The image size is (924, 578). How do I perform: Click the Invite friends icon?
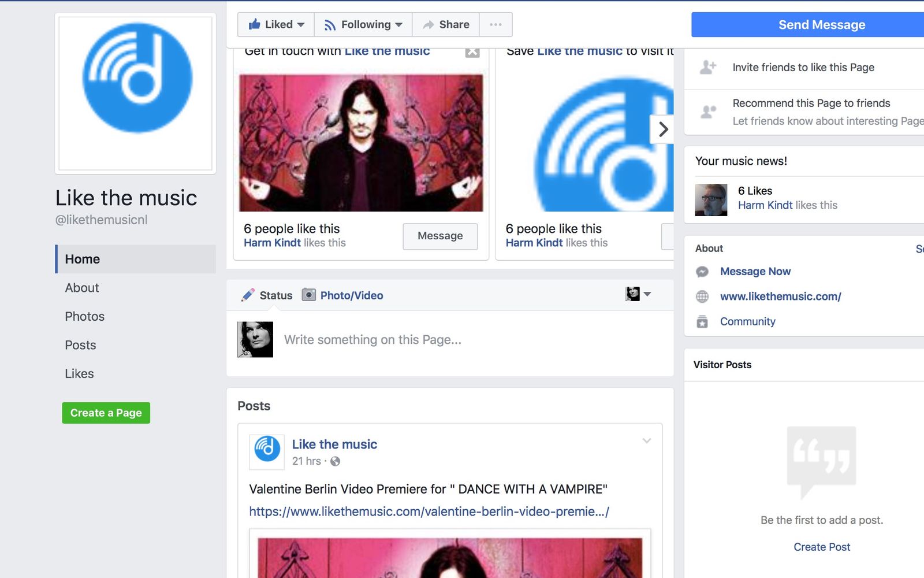click(x=707, y=68)
